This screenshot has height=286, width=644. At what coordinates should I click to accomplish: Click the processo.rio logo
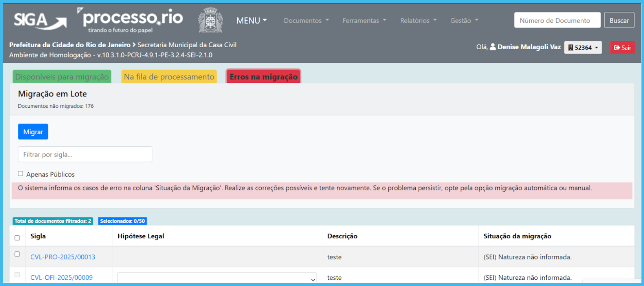[132, 20]
